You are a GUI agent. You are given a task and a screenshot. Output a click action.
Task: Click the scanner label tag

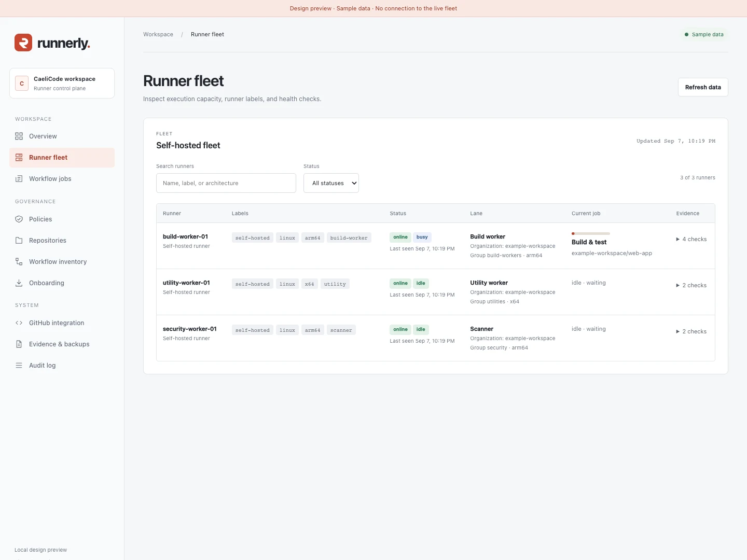tap(341, 330)
